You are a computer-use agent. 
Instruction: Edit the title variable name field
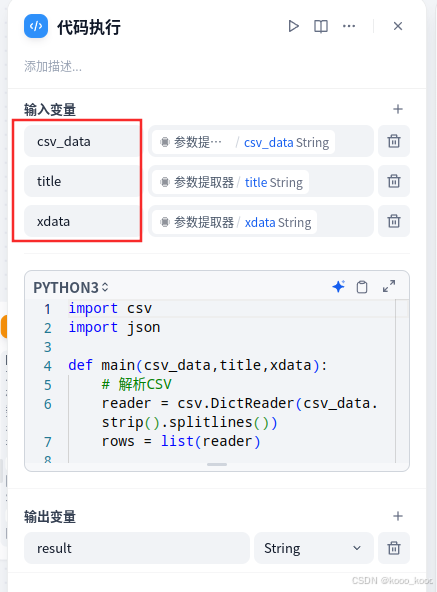tap(82, 181)
